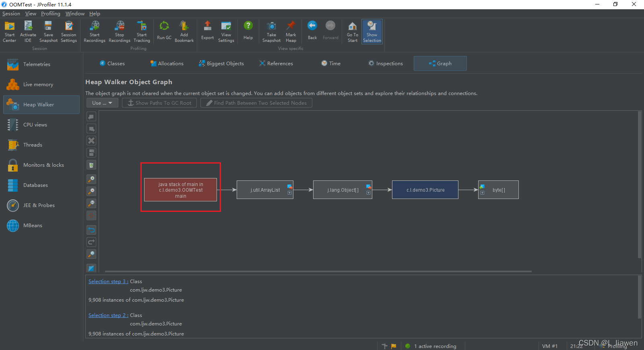
Task: Click the 'VM #1' status entry
Action: pos(550,346)
